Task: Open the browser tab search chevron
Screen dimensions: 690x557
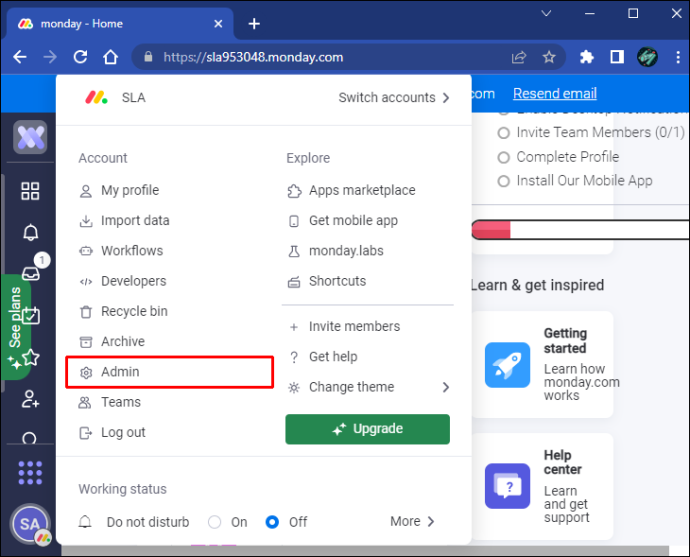Action: 546,13
